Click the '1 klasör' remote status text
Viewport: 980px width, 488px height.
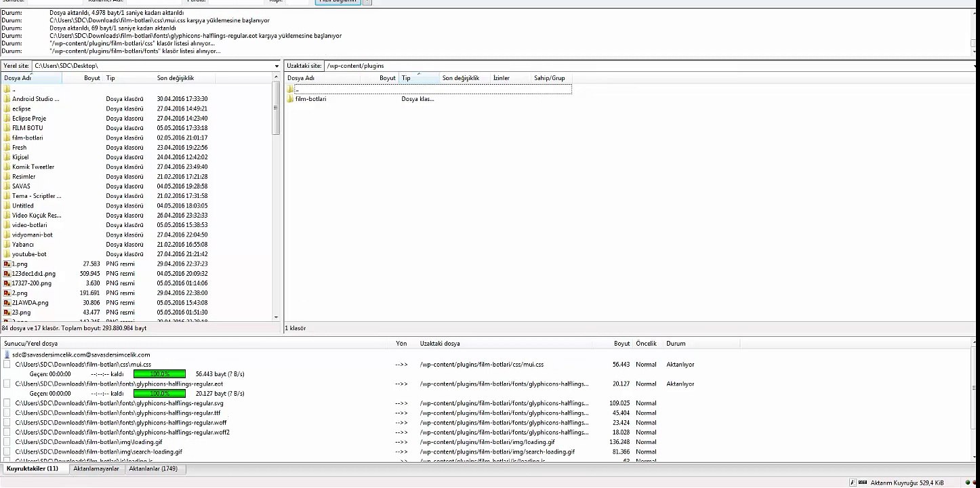(x=295, y=328)
